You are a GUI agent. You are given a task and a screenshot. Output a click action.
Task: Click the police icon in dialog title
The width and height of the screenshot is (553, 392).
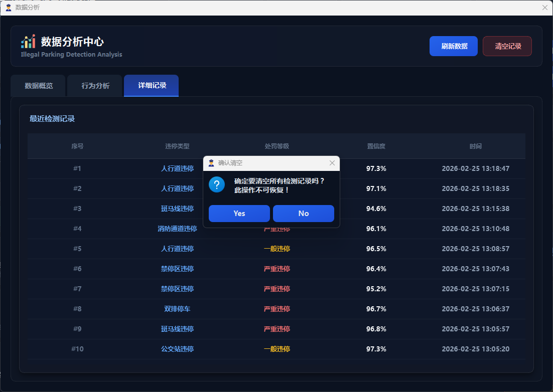[x=211, y=163]
